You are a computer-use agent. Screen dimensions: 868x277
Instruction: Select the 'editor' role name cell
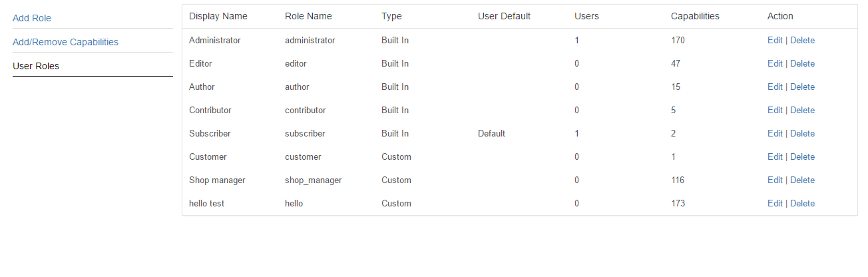296,63
